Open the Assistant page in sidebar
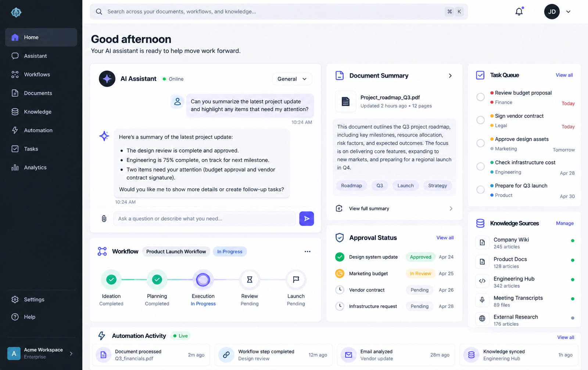Image resolution: width=588 pixels, height=370 pixels. (41, 56)
